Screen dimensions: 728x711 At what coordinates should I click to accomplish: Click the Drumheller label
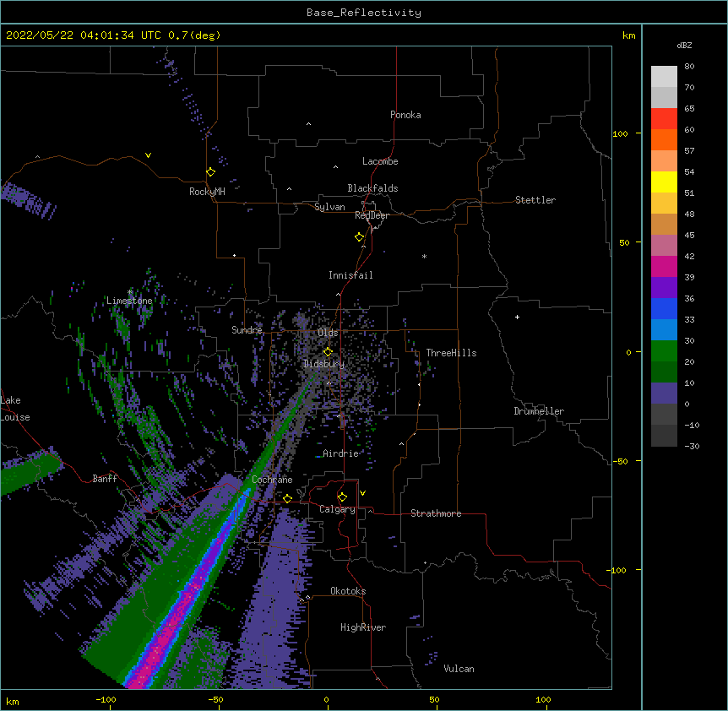[539, 411]
